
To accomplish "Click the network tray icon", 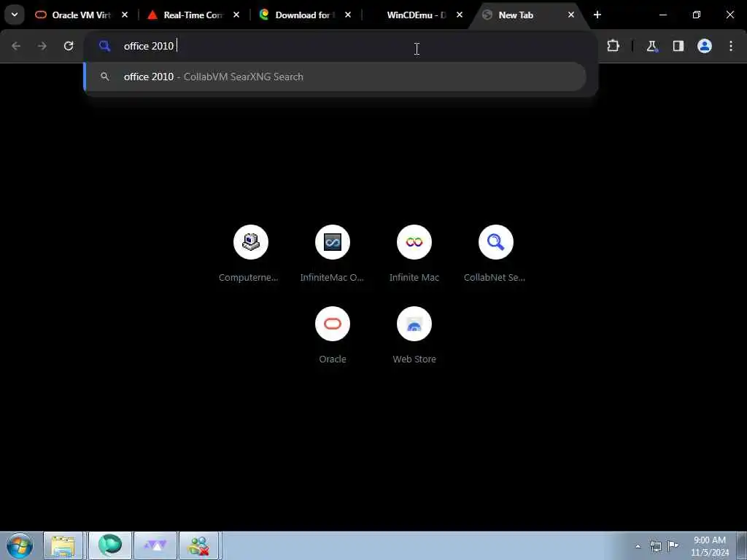I will [656, 546].
